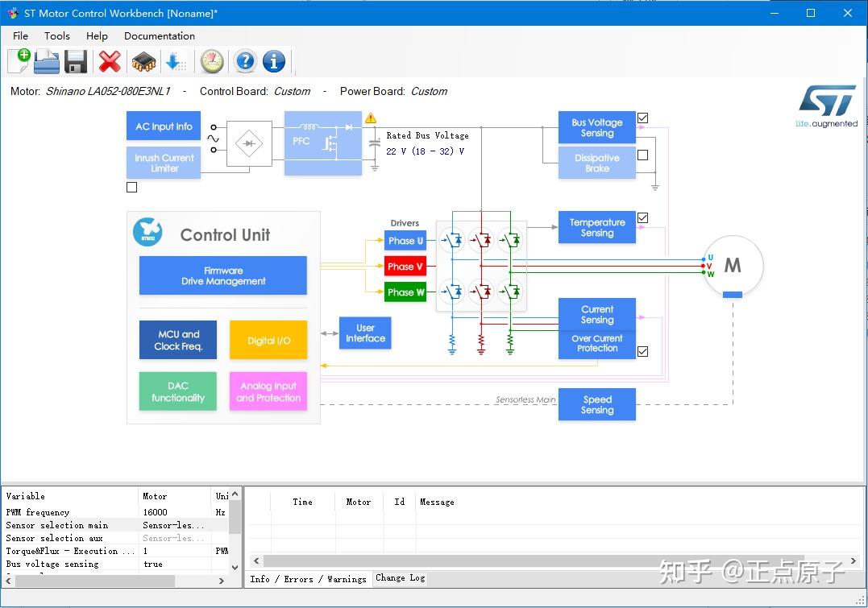Open a saved project from the toolbar
Image resolution: width=868 pixels, height=608 pixels.
pos(46,61)
